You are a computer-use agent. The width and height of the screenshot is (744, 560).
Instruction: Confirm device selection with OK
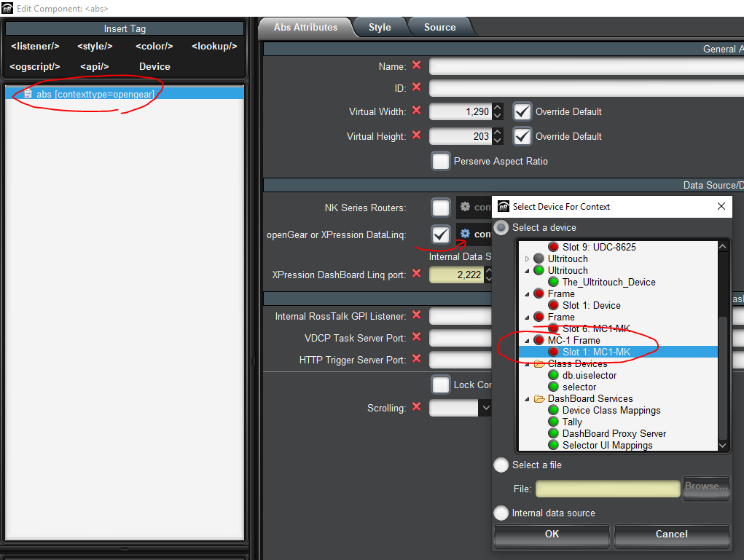[552, 535]
